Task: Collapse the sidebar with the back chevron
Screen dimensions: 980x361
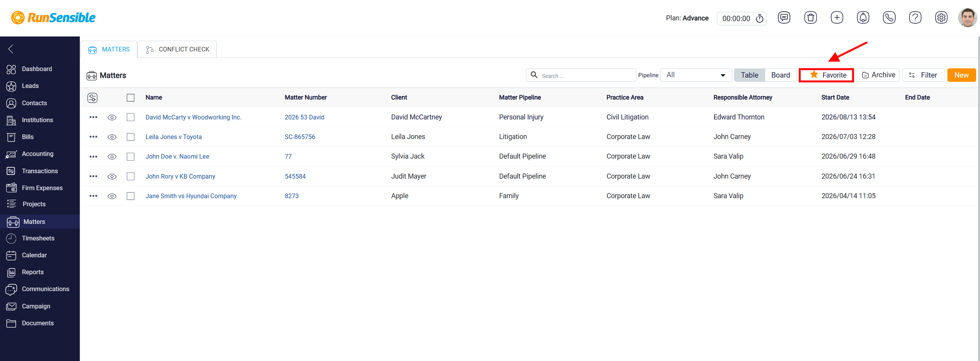Action: [x=11, y=49]
